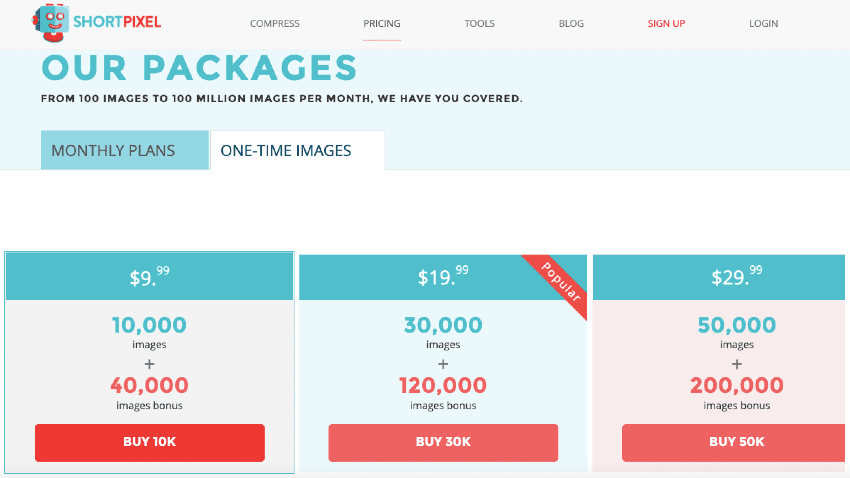Switch to the Monthly Plans tab
This screenshot has width=850, height=478.
pyautogui.click(x=113, y=151)
